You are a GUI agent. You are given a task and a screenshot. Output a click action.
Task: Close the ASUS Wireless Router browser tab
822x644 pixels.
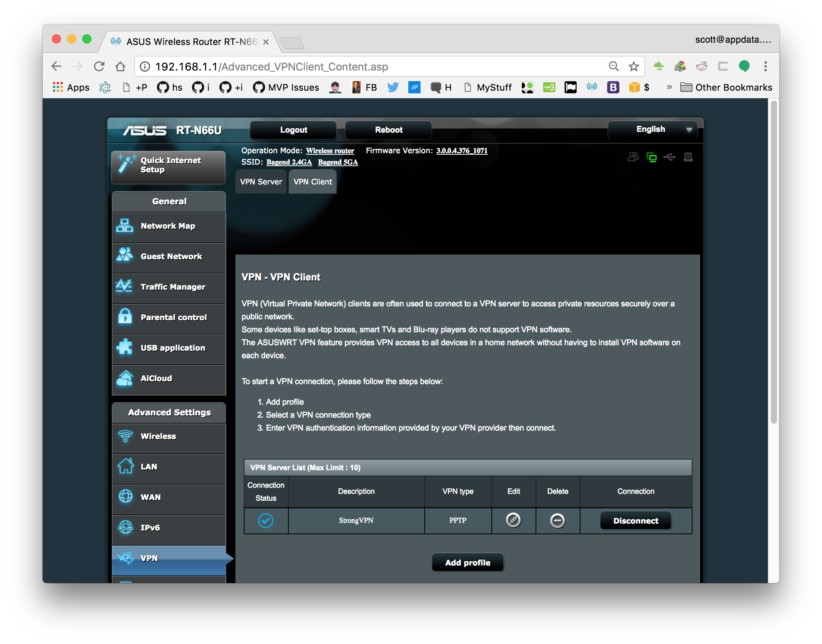coord(266,42)
